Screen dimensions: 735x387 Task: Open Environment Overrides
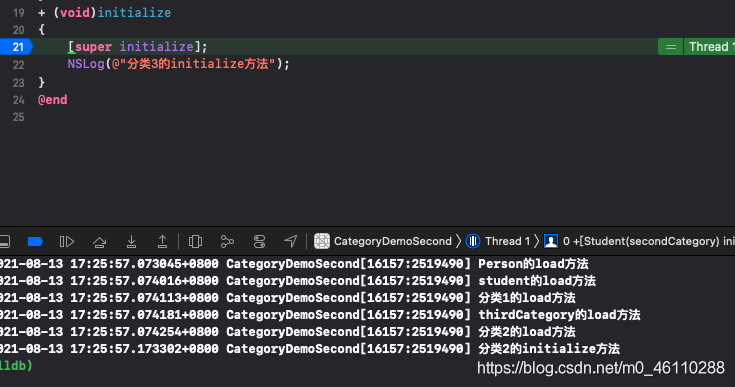coord(259,242)
